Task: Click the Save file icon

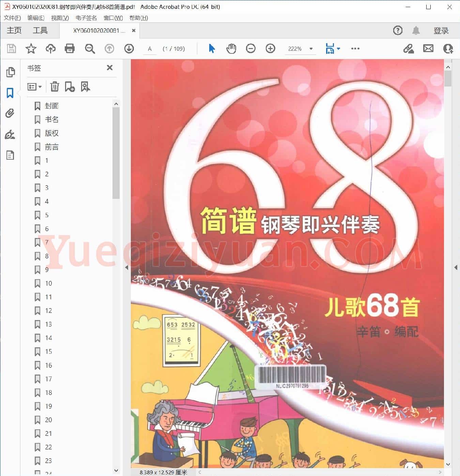Action: [x=11, y=49]
